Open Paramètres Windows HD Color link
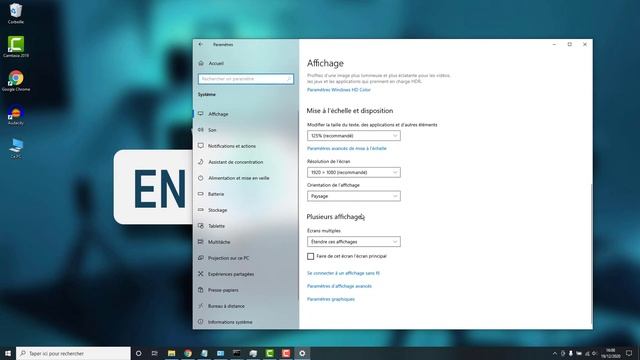The width and height of the screenshot is (640, 360). (339, 90)
